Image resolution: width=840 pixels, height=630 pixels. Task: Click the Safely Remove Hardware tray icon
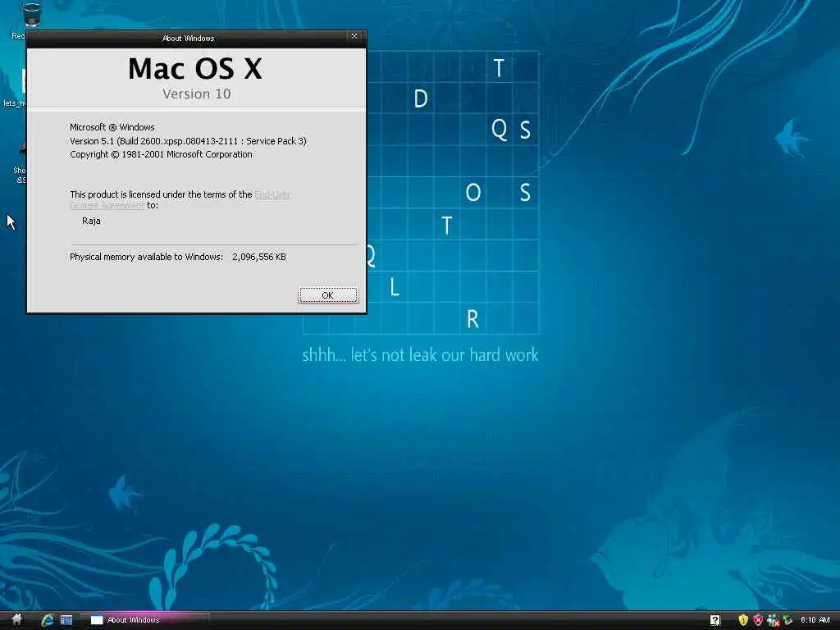point(787,620)
